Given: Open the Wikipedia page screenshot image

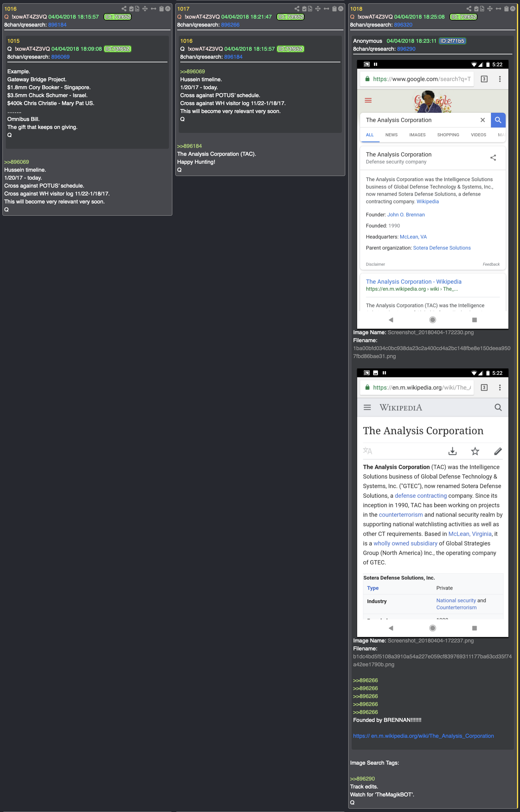Looking at the screenshot, I should tap(432, 503).
